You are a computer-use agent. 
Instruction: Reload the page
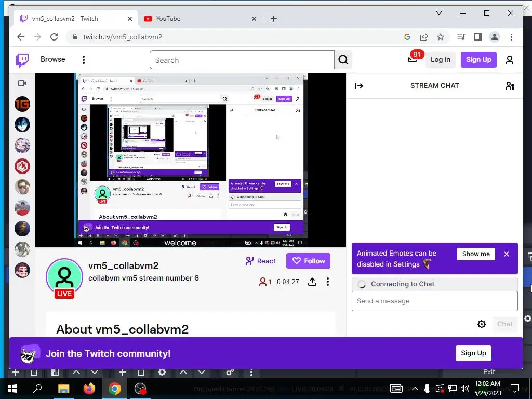click(54, 37)
